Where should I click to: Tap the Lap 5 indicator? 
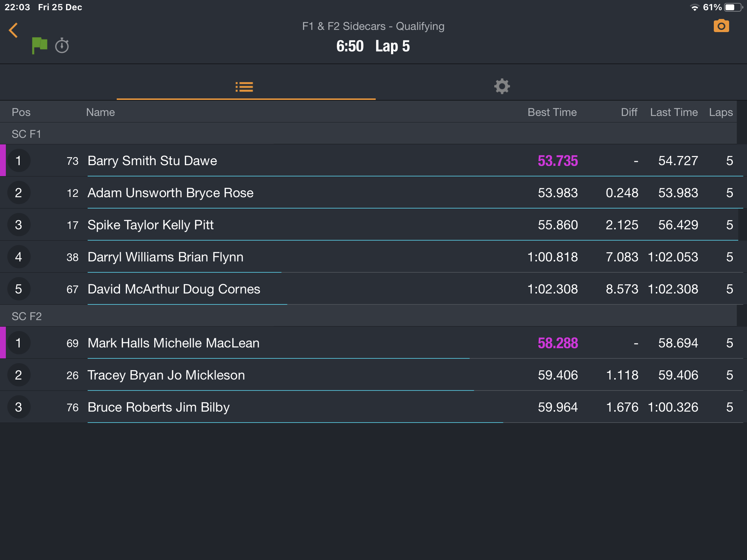392,47
